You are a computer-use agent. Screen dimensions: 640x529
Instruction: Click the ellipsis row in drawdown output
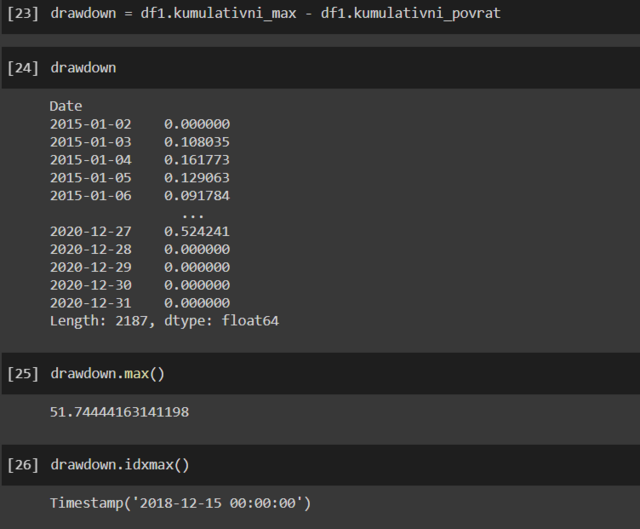coord(193,216)
